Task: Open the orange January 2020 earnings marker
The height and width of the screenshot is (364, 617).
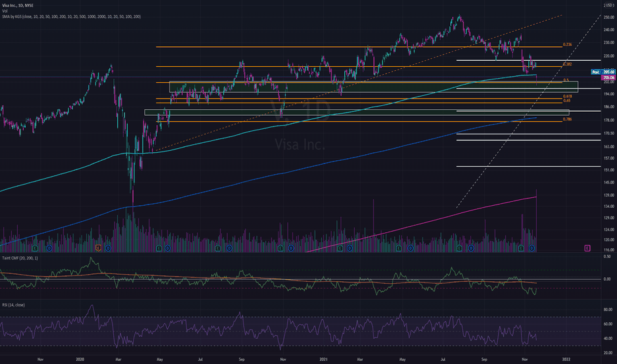Action: (99, 248)
